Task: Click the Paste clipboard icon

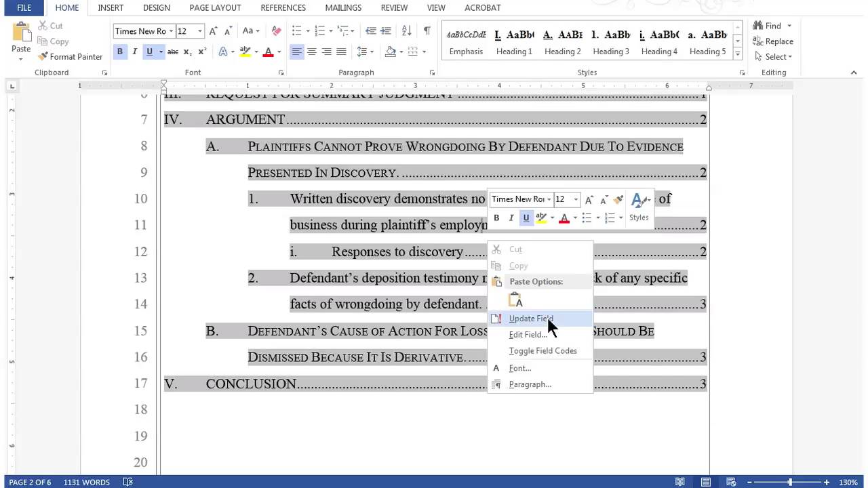Action: [x=21, y=33]
